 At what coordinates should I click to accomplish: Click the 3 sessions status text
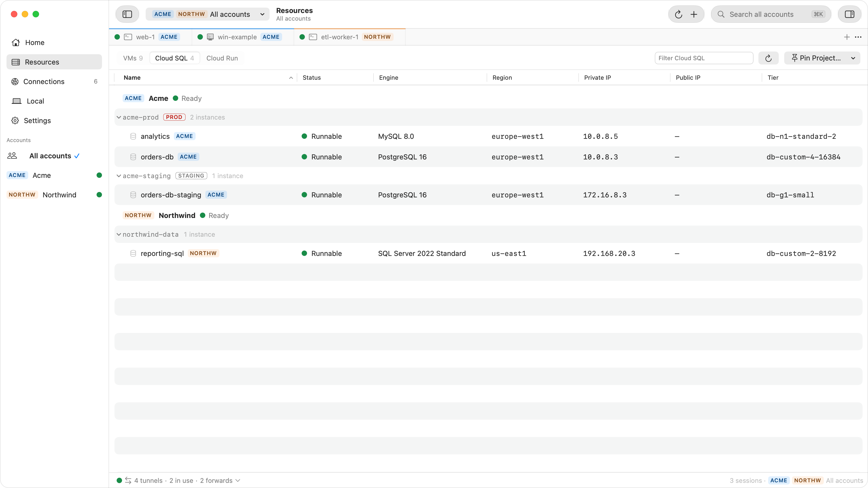tap(746, 481)
